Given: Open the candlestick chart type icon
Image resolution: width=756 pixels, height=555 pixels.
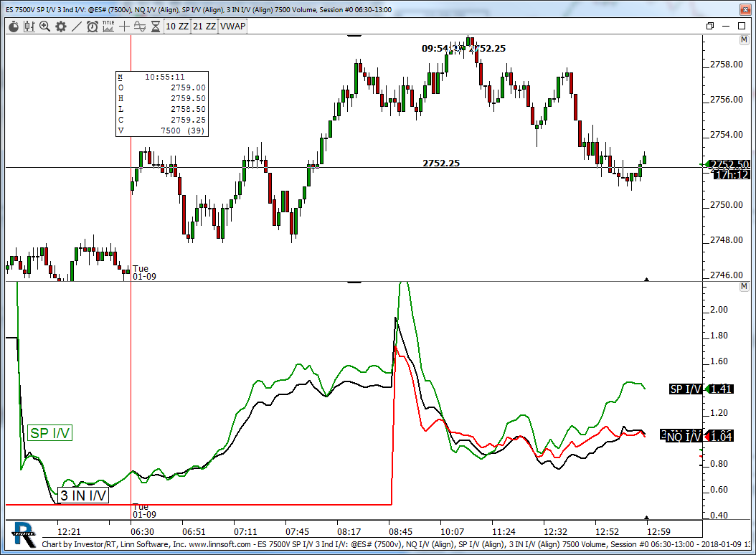Looking at the screenshot, I should coord(29,27).
